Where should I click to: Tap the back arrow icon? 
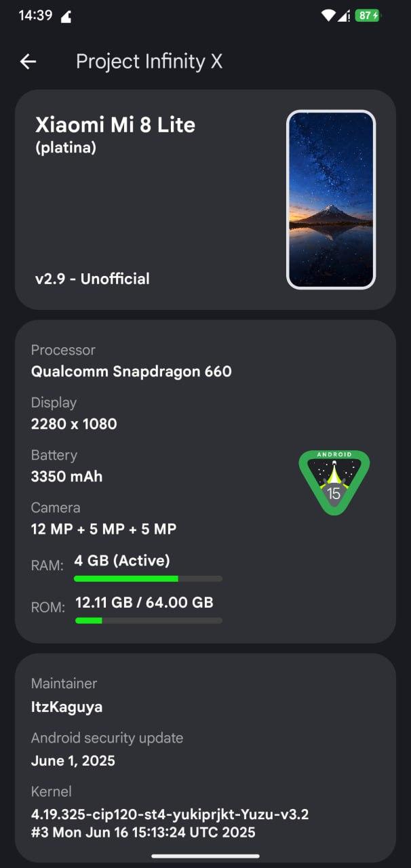pos(28,62)
